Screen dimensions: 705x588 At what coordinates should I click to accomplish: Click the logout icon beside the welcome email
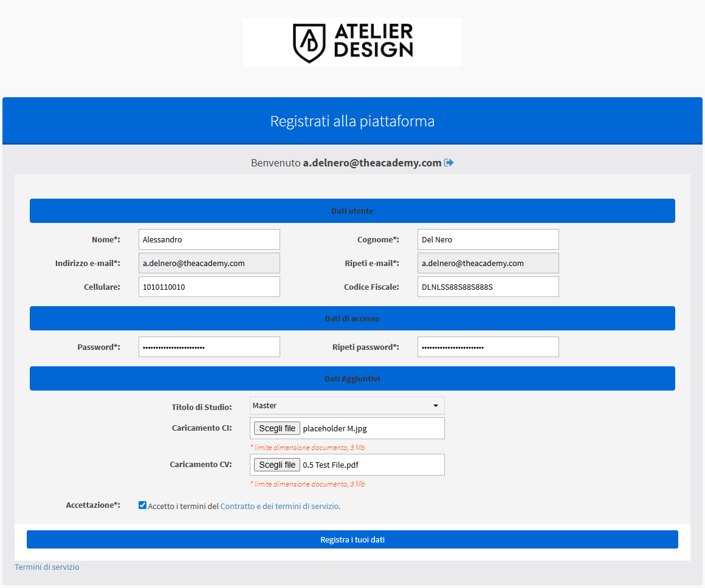tap(449, 163)
